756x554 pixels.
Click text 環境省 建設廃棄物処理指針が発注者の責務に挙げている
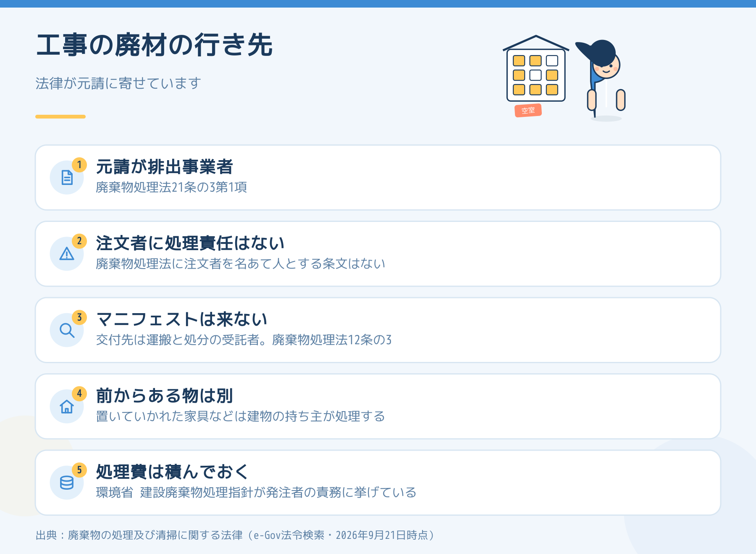(256, 492)
